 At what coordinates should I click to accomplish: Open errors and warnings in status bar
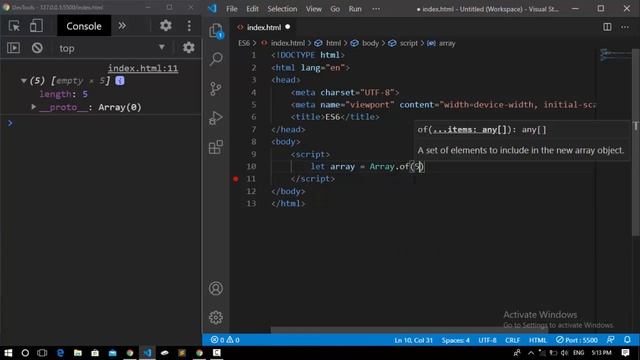(x=225, y=340)
